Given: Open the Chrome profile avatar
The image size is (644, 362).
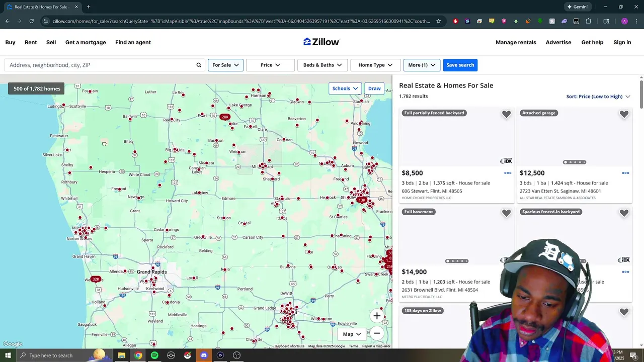Looking at the screenshot, I should point(624,21).
